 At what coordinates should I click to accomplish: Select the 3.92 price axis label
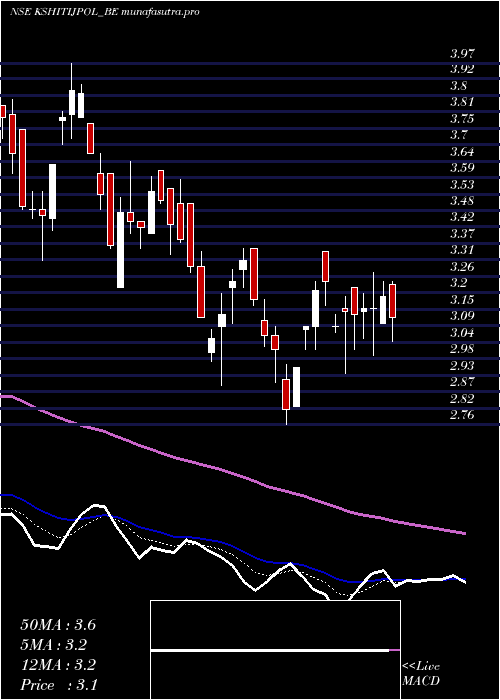(462, 69)
